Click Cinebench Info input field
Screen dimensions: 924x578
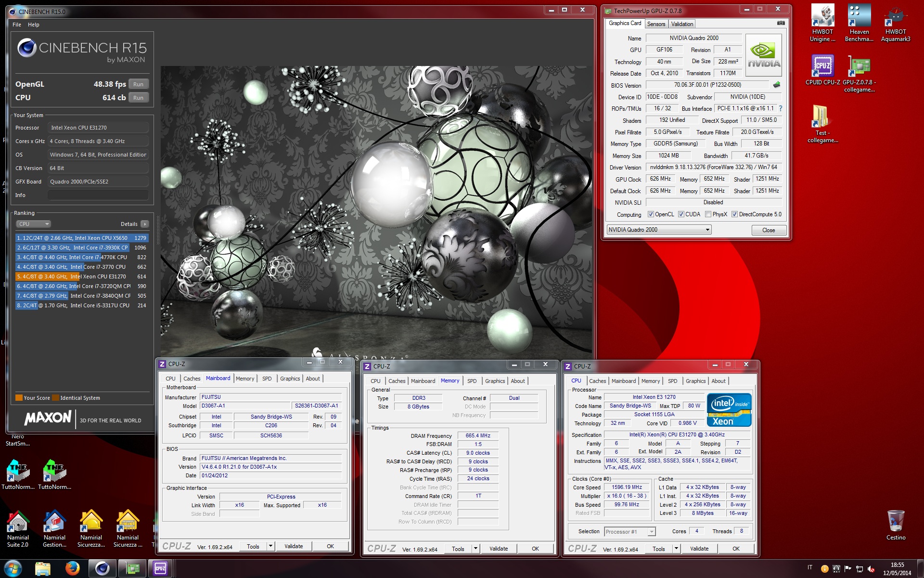tap(98, 195)
